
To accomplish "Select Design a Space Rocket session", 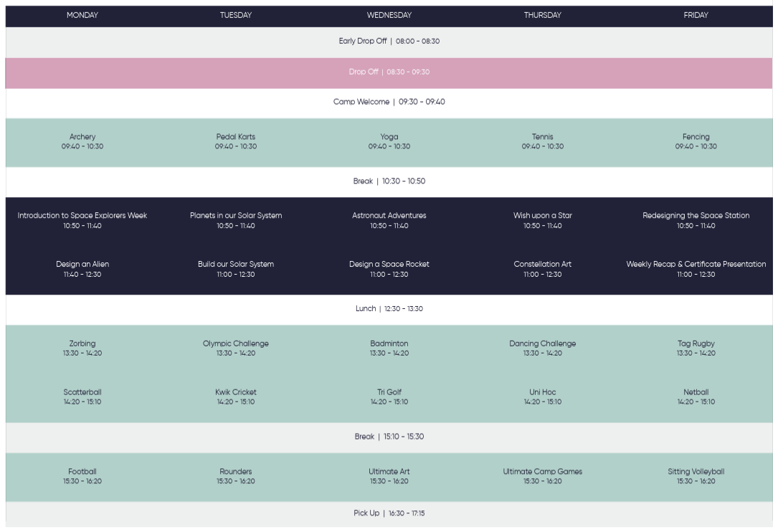I will click(389, 269).
